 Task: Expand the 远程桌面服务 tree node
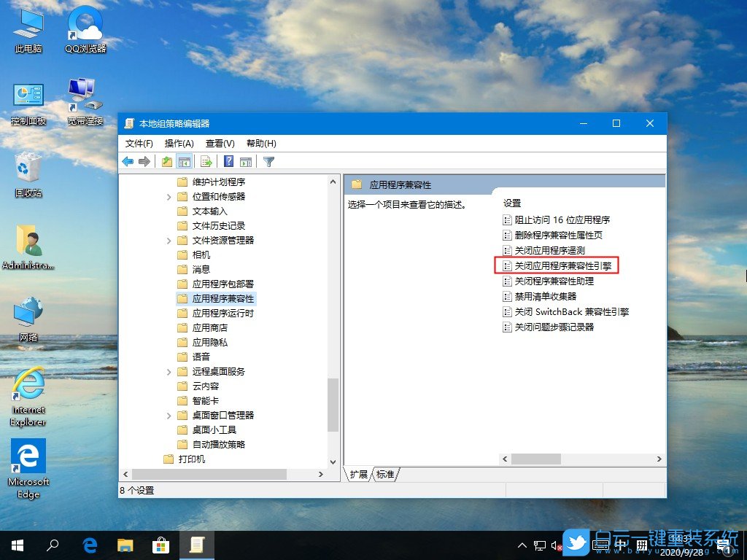click(x=169, y=371)
